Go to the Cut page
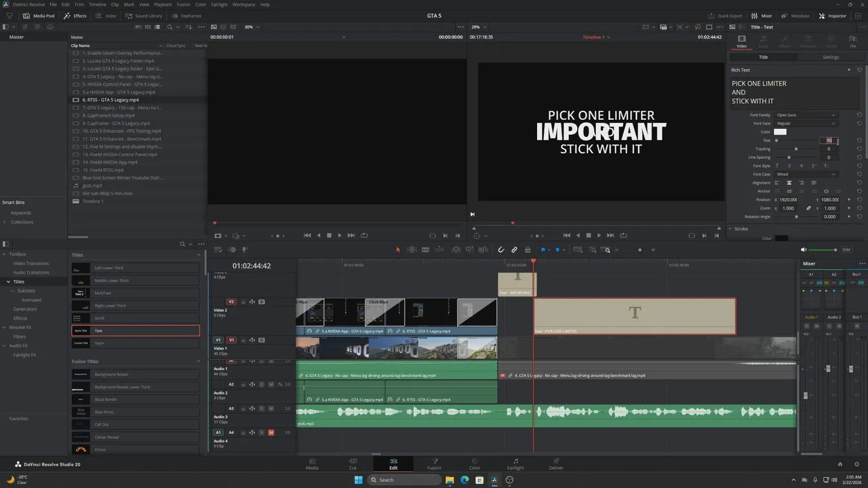This screenshot has height=488, width=868. point(353,464)
